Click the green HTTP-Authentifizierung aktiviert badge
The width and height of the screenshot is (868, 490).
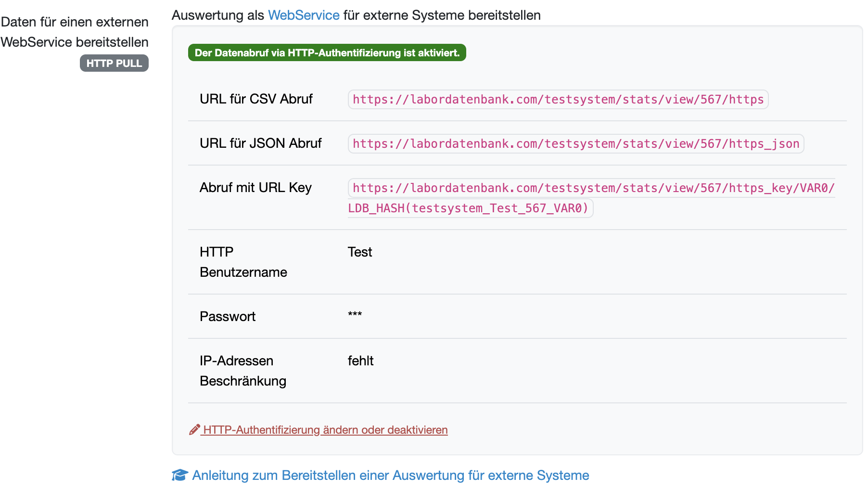(327, 53)
